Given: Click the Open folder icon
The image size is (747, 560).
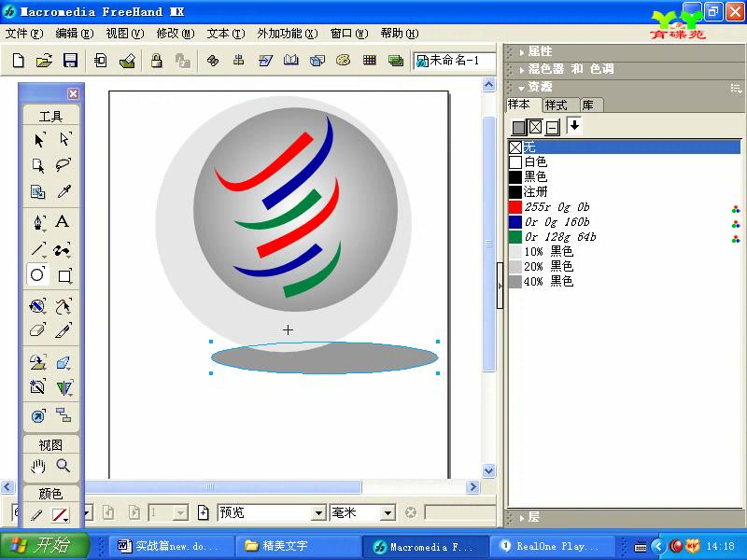Looking at the screenshot, I should click(x=44, y=61).
